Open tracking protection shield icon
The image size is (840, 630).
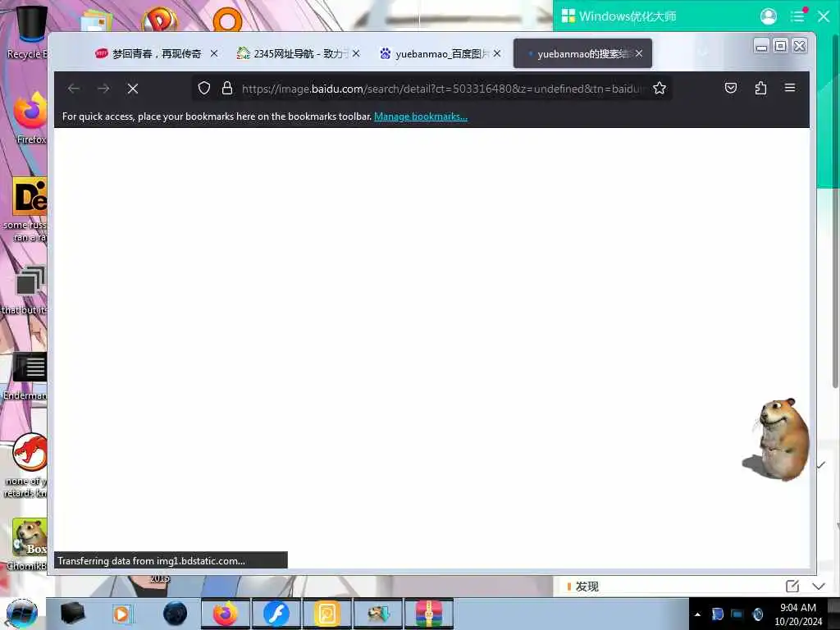(204, 89)
